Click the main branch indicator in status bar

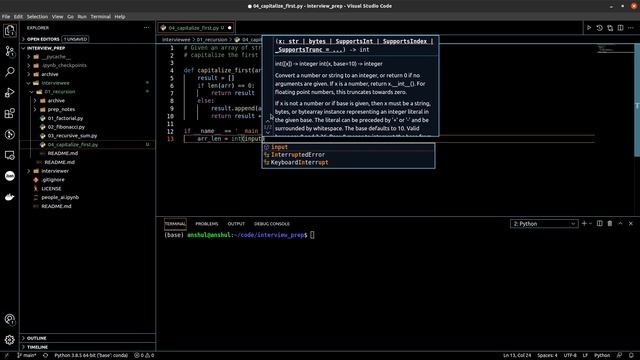[27, 356]
